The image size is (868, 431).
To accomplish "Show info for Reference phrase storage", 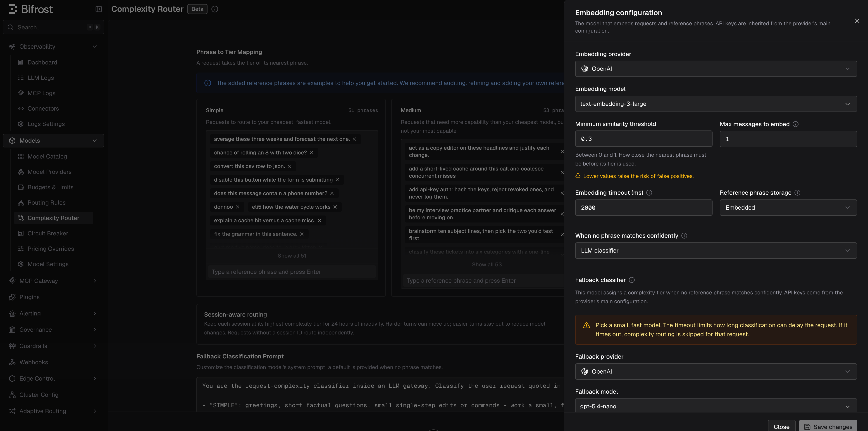I will pyautogui.click(x=797, y=193).
